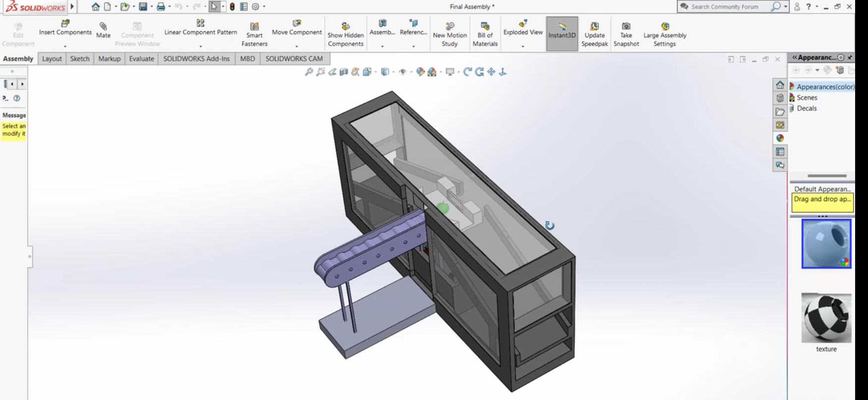Open View Palette tab in task pane
Image resolution: width=868 pixels, height=400 pixels.
point(780,125)
